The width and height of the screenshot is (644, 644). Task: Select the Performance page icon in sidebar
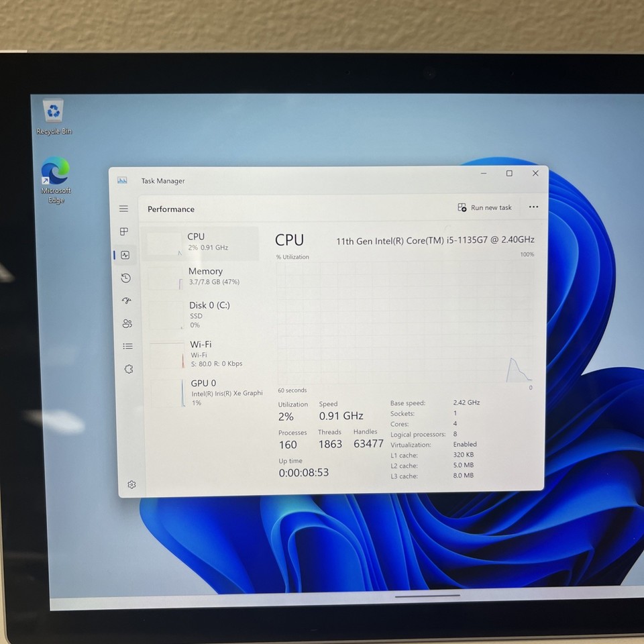point(125,255)
